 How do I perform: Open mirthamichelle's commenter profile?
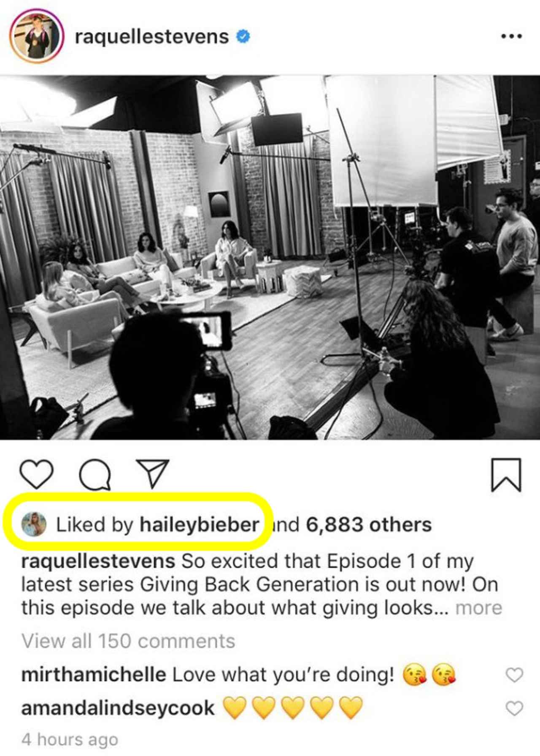coord(93,675)
